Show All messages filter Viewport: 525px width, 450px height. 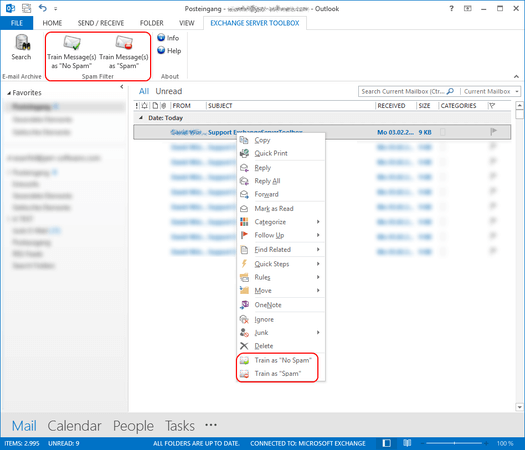(144, 91)
